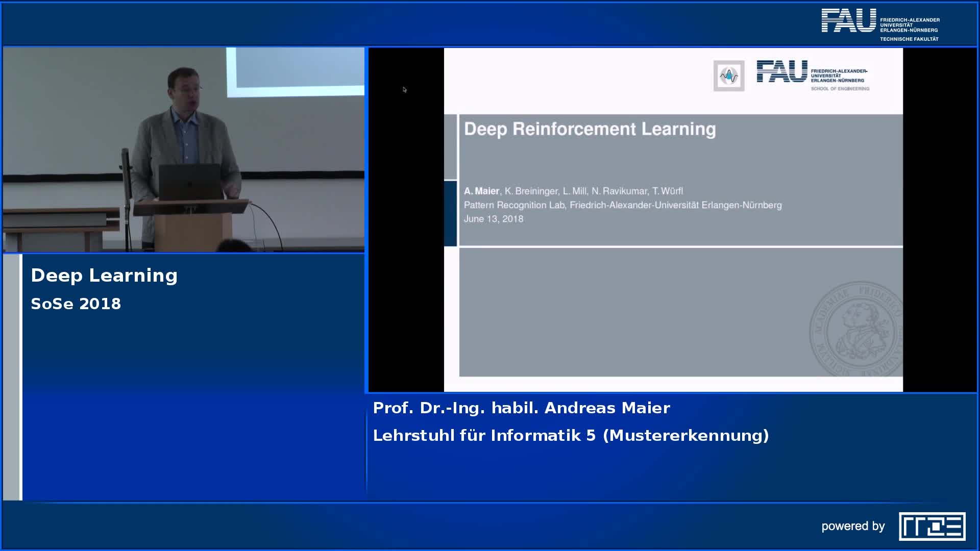Image resolution: width=980 pixels, height=551 pixels.
Task: Click the Deep Reinforcement Learning slide title
Action: pyautogui.click(x=590, y=129)
